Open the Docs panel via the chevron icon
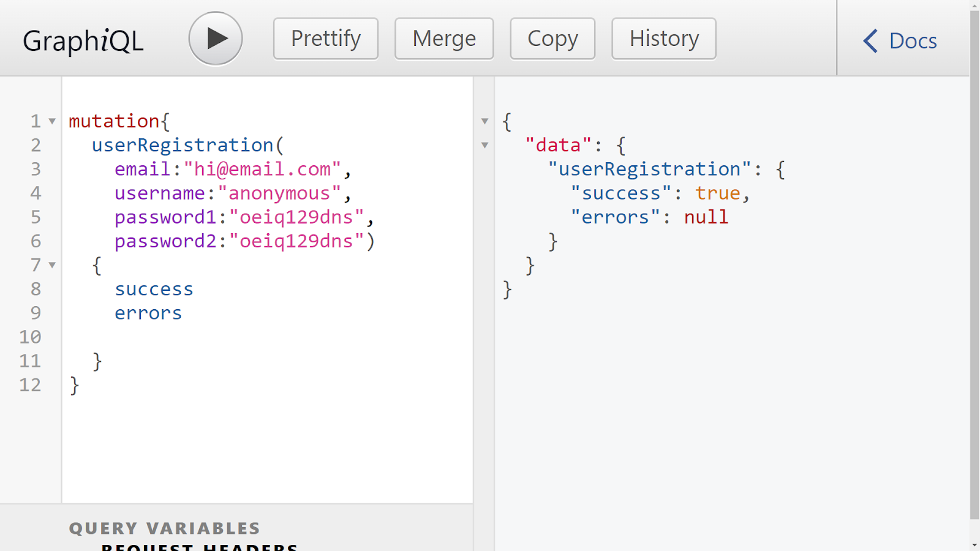The height and width of the screenshot is (551, 980). (869, 40)
